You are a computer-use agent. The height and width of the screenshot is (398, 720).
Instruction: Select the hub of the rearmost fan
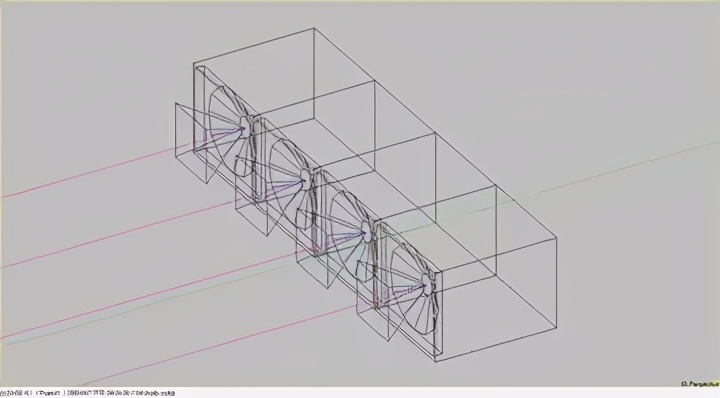tap(244, 127)
